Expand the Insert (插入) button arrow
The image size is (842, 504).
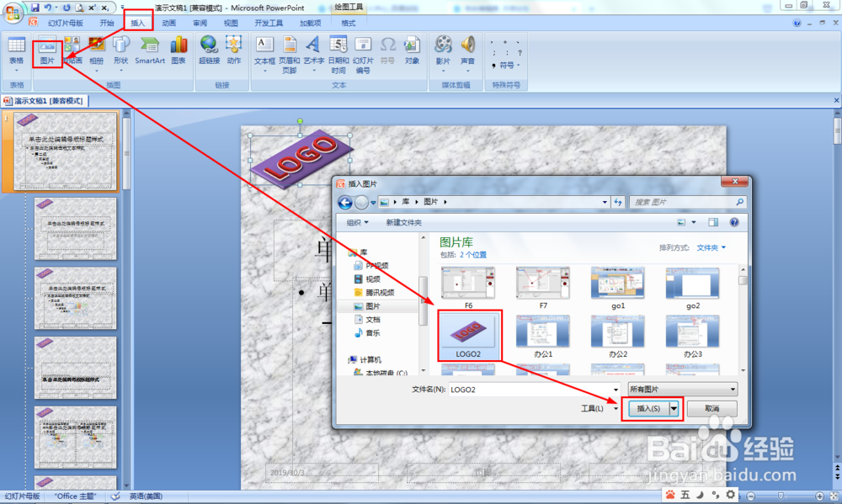tap(674, 408)
